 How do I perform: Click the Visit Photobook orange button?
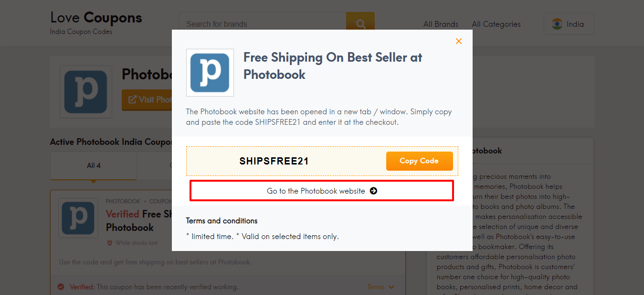[x=147, y=99]
